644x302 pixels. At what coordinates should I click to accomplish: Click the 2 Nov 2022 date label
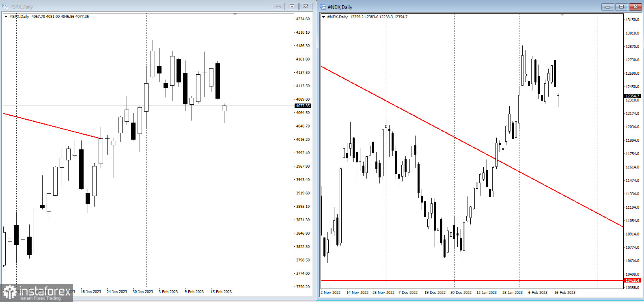click(331, 293)
